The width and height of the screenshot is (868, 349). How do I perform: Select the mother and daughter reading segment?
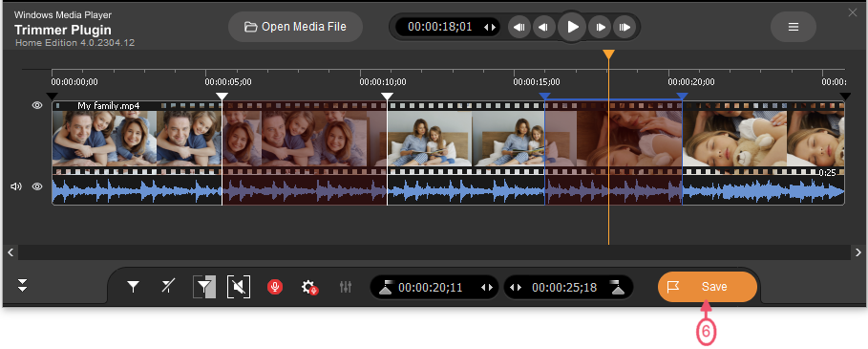click(x=466, y=138)
